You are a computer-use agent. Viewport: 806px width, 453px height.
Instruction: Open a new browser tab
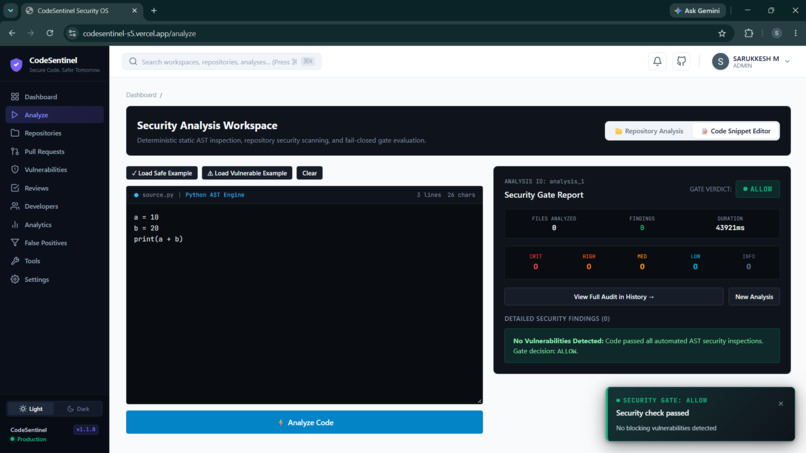pos(154,10)
